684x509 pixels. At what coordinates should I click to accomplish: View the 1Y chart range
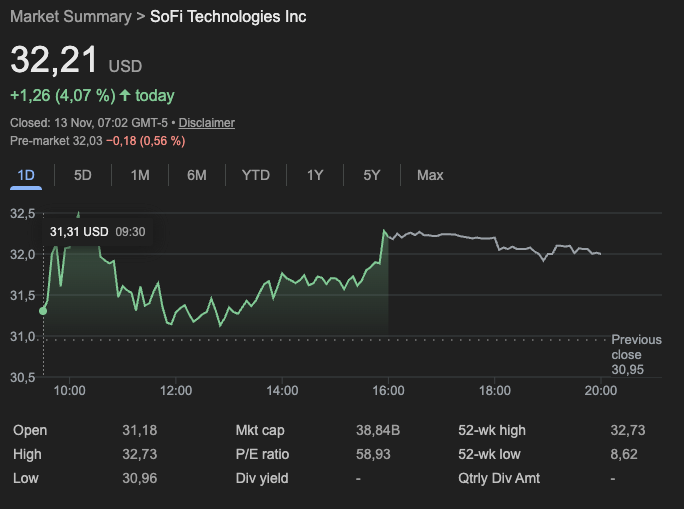pyautogui.click(x=315, y=175)
